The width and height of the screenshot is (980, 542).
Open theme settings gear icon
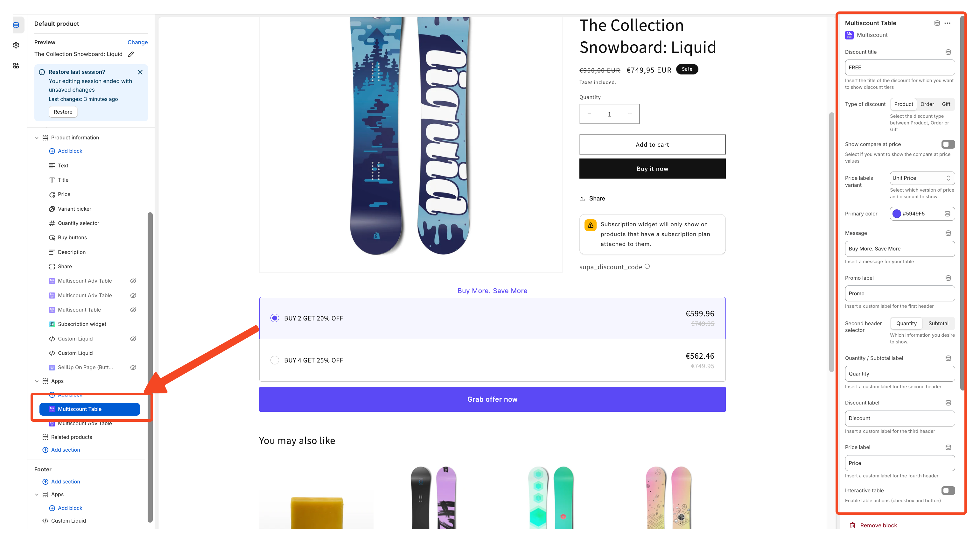click(16, 45)
